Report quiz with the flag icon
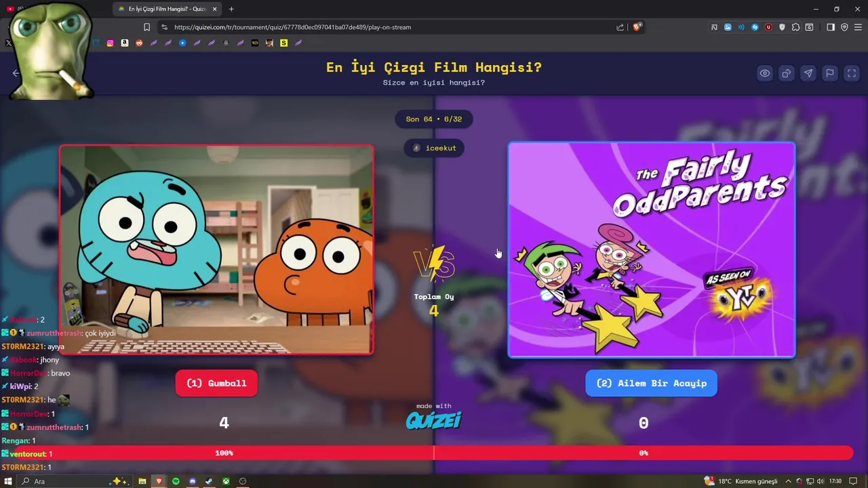Image resolution: width=868 pixels, height=488 pixels. pyautogui.click(x=830, y=73)
